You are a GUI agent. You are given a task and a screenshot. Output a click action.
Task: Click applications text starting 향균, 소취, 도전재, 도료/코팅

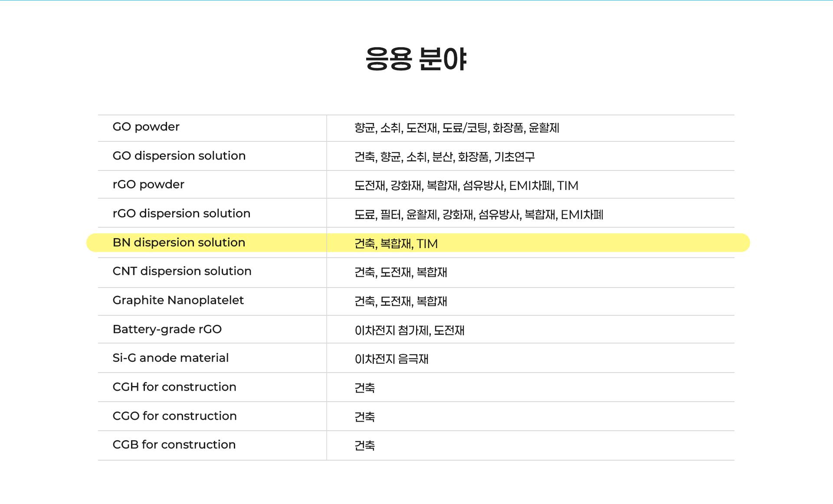[x=457, y=128]
